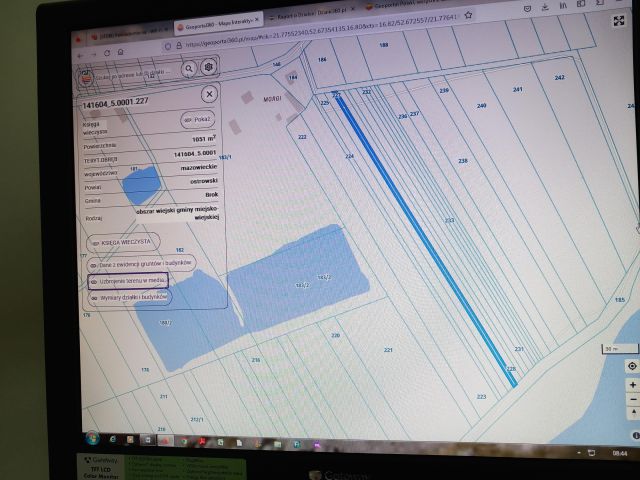Viewport: 640px width, 480px height.
Task: Click the mazowieckie voivodeship value
Action: [199, 167]
